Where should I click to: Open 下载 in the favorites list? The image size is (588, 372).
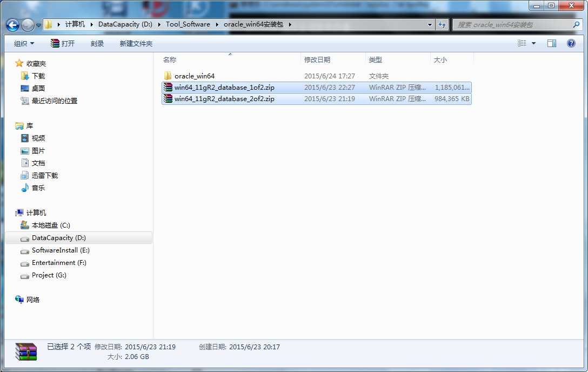pyautogui.click(x=38, y=76)
